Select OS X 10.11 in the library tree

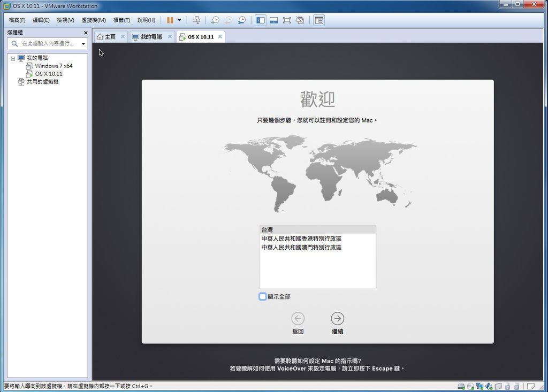[x=49, y=74]
